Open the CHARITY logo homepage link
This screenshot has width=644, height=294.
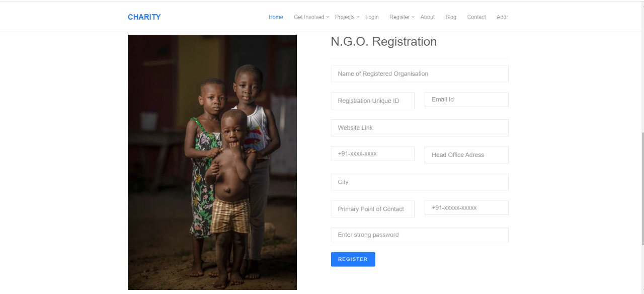[144, 17]
